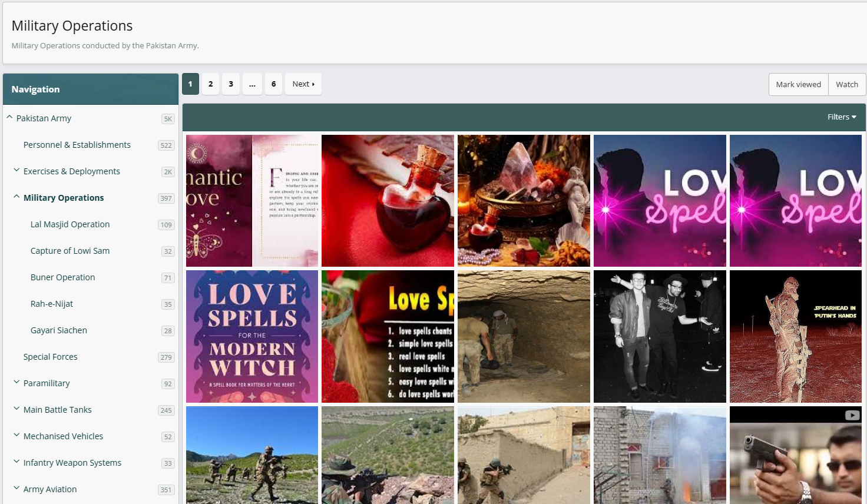Open the Filters dropdown
Screen dimensions: 867x504
click(842, 117)
